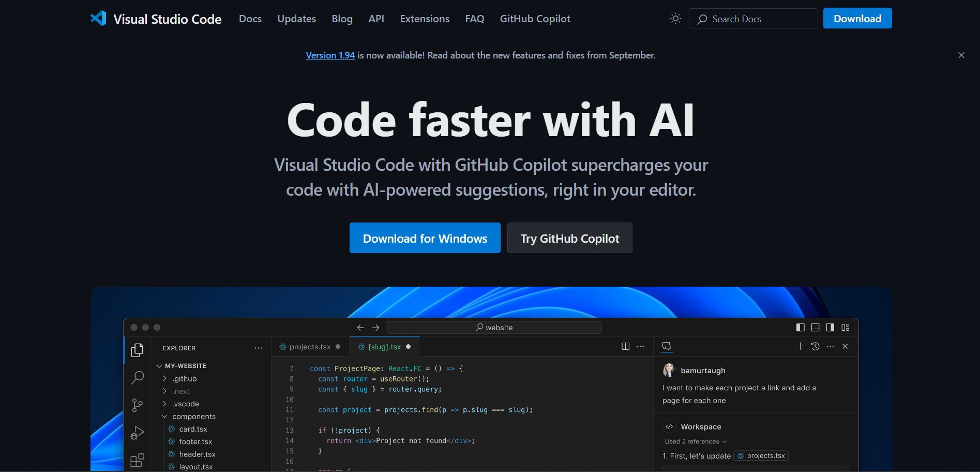The height and width of the screenshot is (472, 980).
Task: Click Download for Windows button
Action: pos(425,238)
